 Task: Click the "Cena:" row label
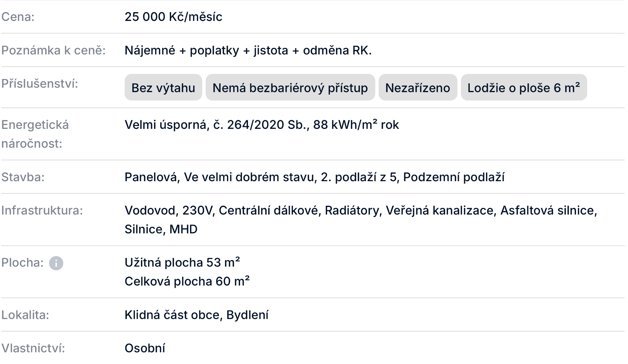(x=18, y=17)
